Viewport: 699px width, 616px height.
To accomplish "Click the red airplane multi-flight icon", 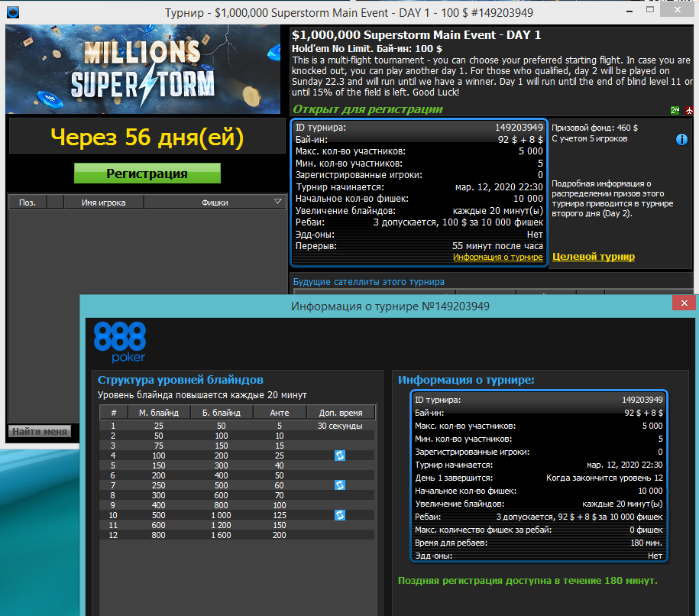I will (x=689, y=110).
